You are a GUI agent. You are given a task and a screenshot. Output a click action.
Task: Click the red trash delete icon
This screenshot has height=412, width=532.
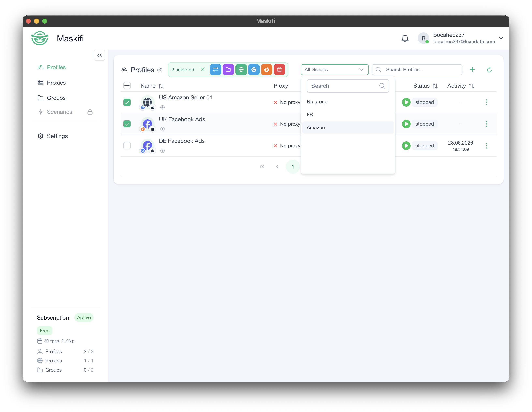click(x=279, y=70)
